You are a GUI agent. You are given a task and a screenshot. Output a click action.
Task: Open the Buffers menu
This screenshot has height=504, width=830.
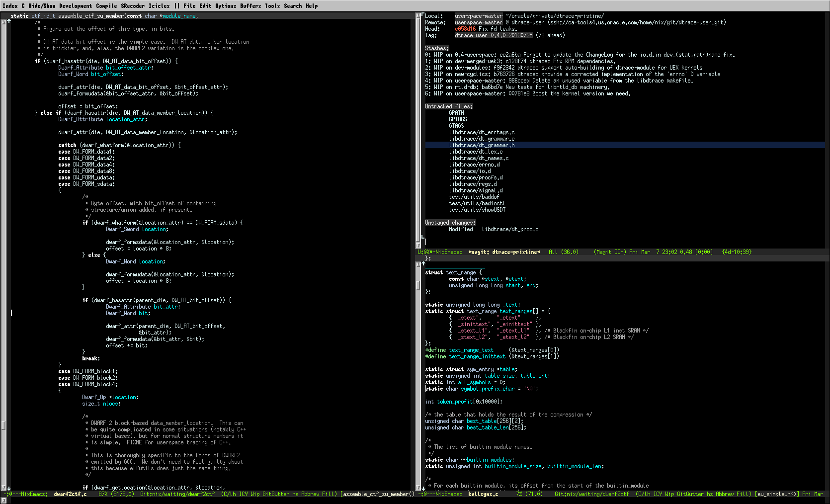pyautogui.click(x=250, y=6)
